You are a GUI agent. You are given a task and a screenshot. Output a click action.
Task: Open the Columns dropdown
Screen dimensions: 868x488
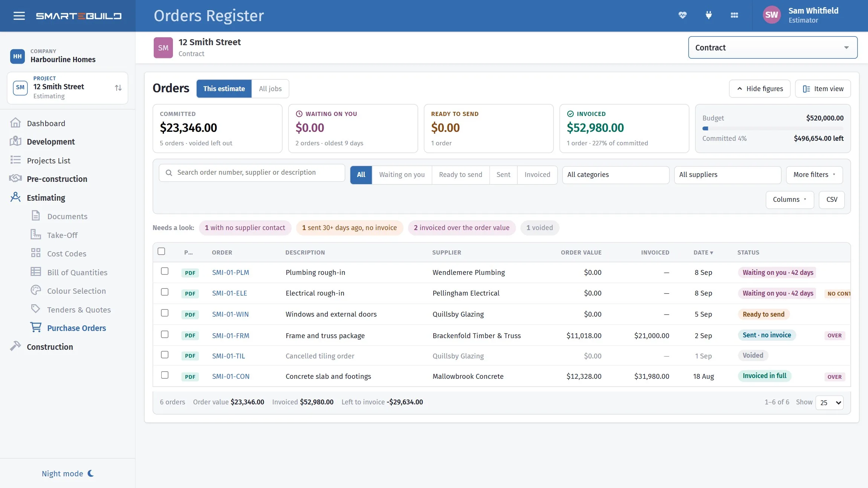(790, 200)
